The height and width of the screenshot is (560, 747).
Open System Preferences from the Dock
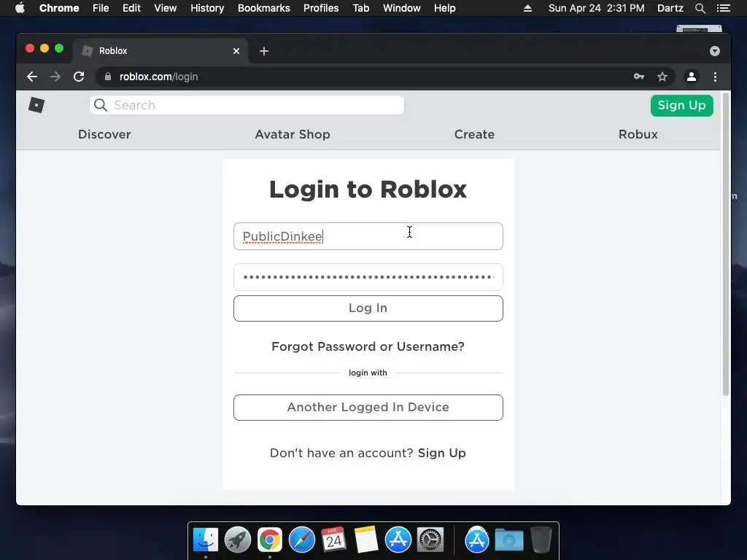[x=430, y=540]
